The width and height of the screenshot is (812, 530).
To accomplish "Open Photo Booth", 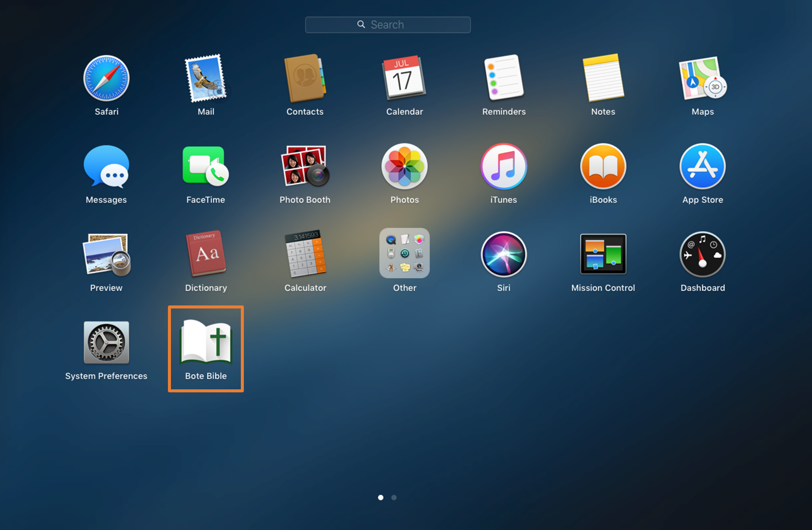I will (x=305, y=167).
